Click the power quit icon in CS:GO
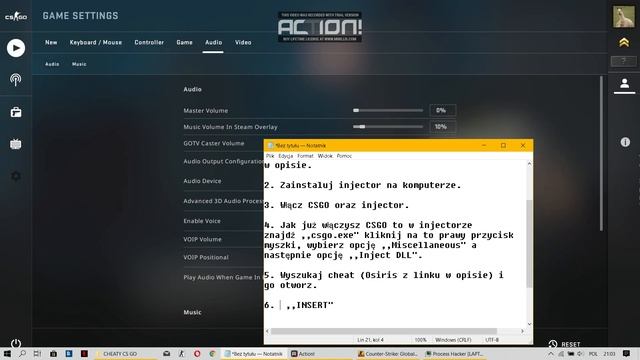Image resolution: width=640 pixels, height=360 pixels. [x=16, y=343]
